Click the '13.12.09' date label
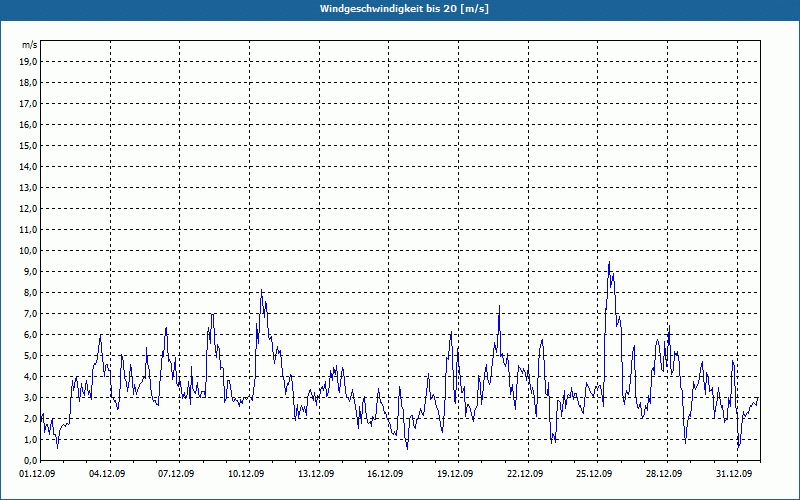This screenshot has height=500, width=800. [316, 474]
